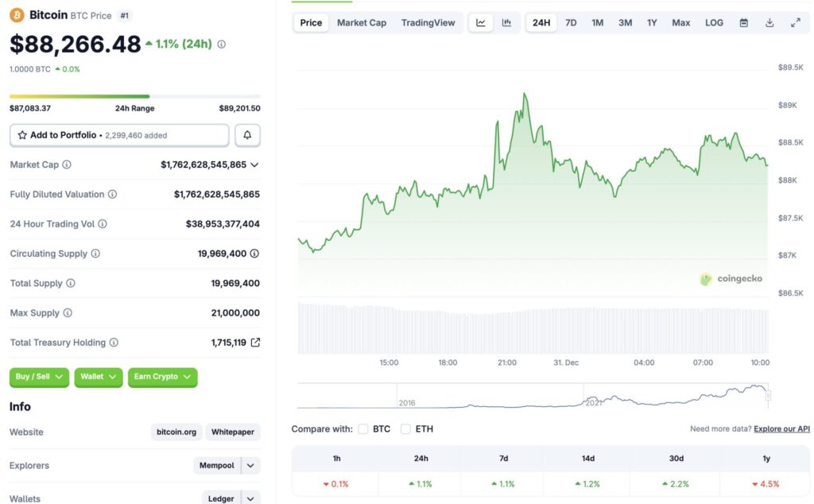
Task: Enable the ETH comparison checkbox
Action: (404, 428)
